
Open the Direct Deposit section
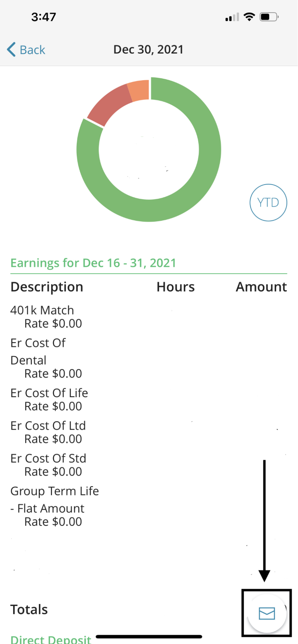click(x=51, y=639)
